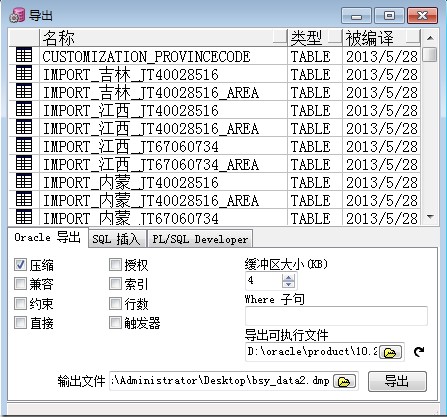Enable the 触发器 checkbox

tap(115, 323)
